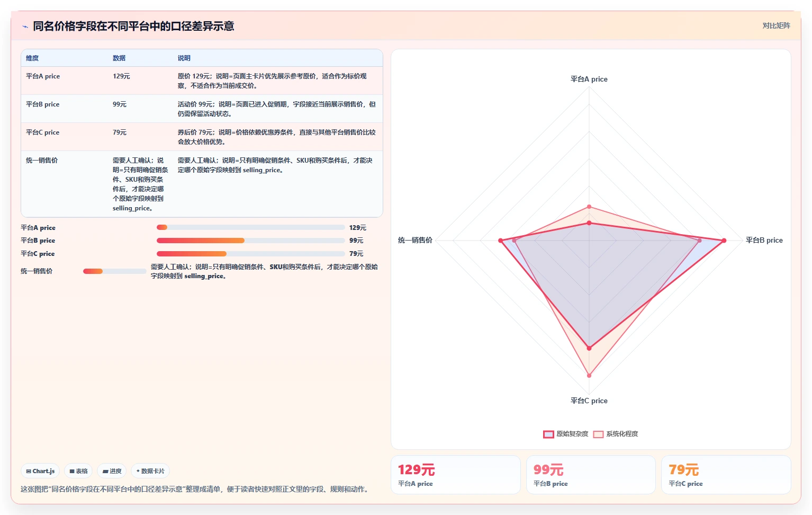Click the 99元 value beside the progress bar
This screenshot has height=515, width=812.
(356, 241)
